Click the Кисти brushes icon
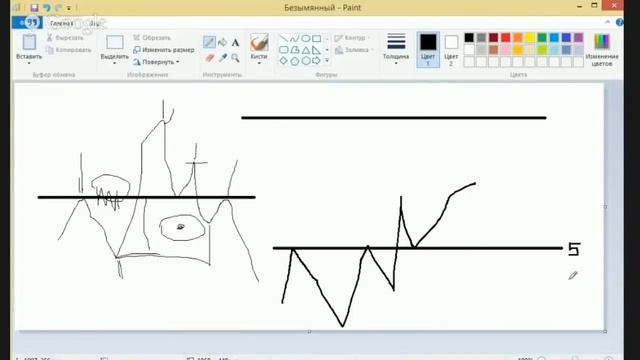 point(259,42)
